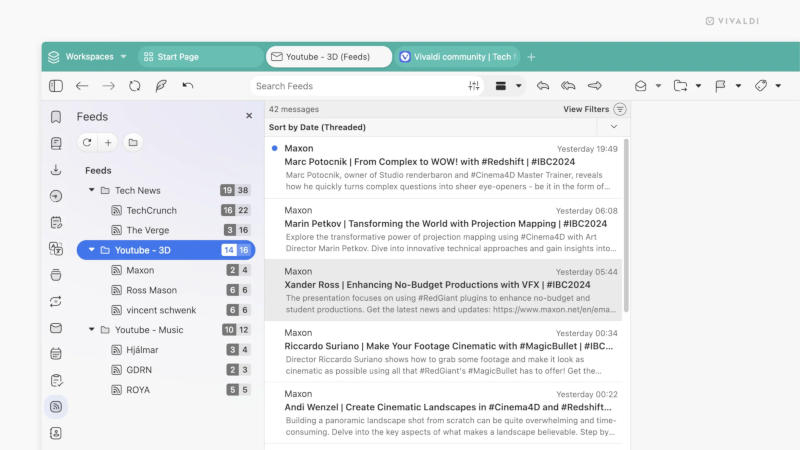Switch to the Start Page tab

pyautogui.click(x=199, y=57)
